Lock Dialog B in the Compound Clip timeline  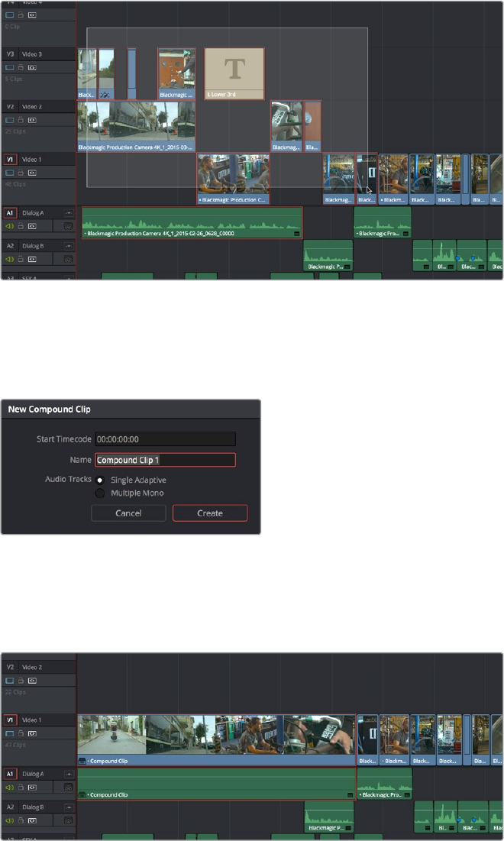click(x=21, y=820)
